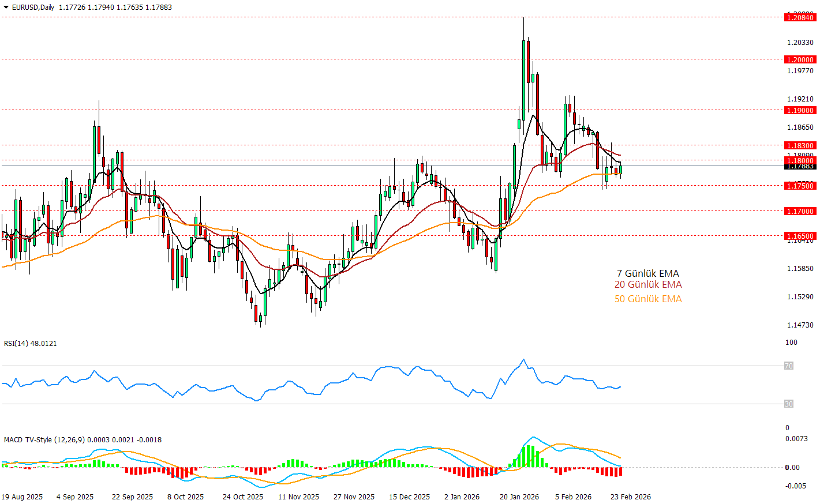Select the 1.16500 support level tag

click(800, 236)
